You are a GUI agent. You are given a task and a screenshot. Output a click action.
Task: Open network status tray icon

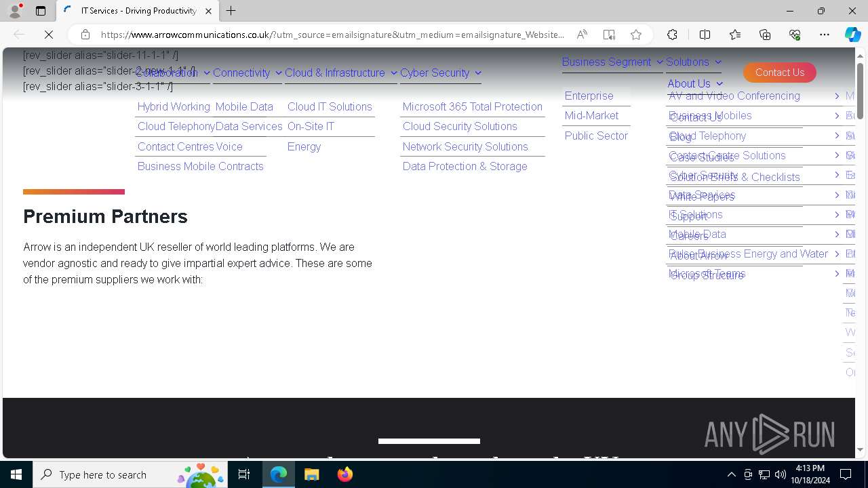pyautogui.click(x=764, y=474)
